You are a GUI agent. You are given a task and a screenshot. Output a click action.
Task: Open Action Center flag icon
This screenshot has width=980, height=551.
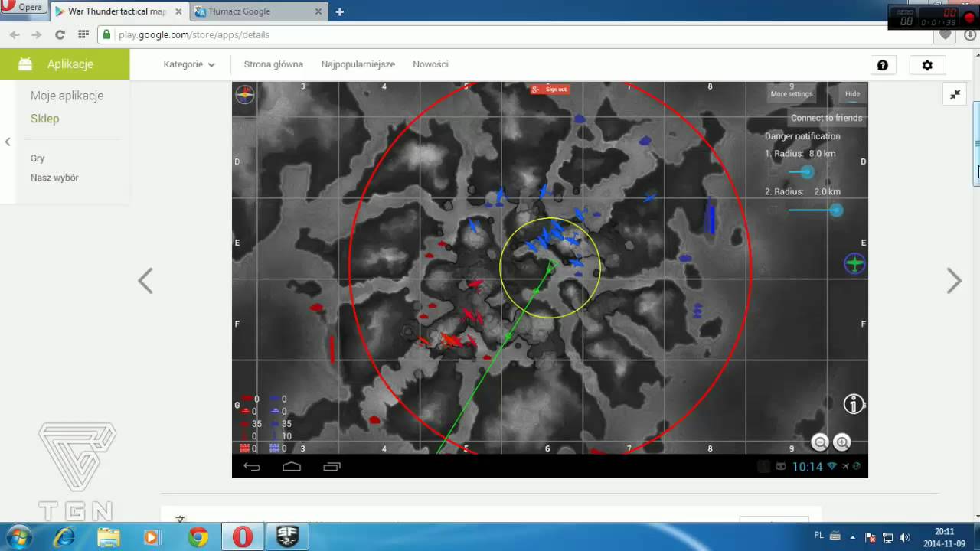[871, 537]
